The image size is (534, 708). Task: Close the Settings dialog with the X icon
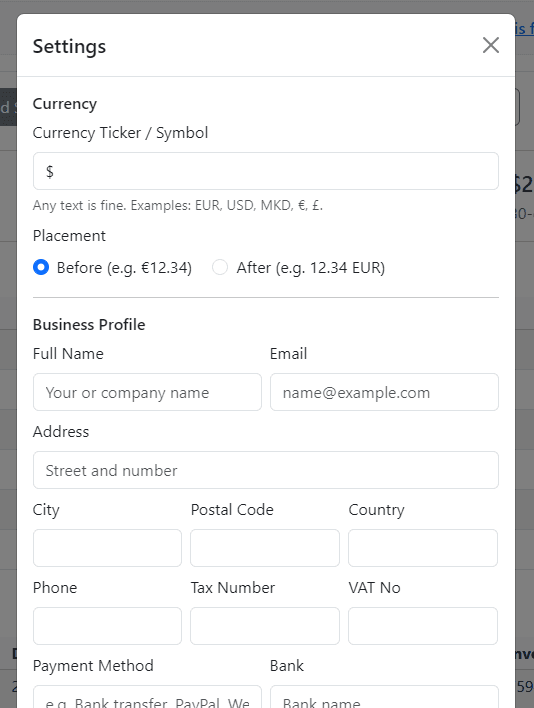pyautogui.click(x=491, y=45)
